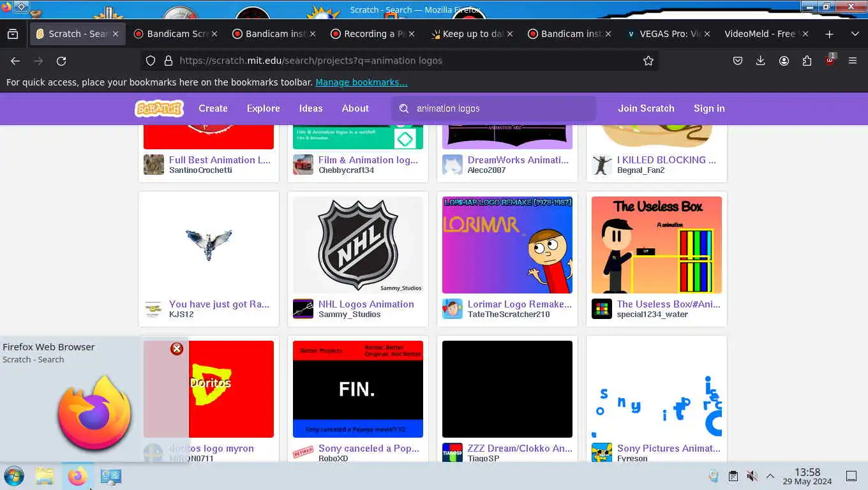Open the Film & Animation log... project title

pos(368,160)
